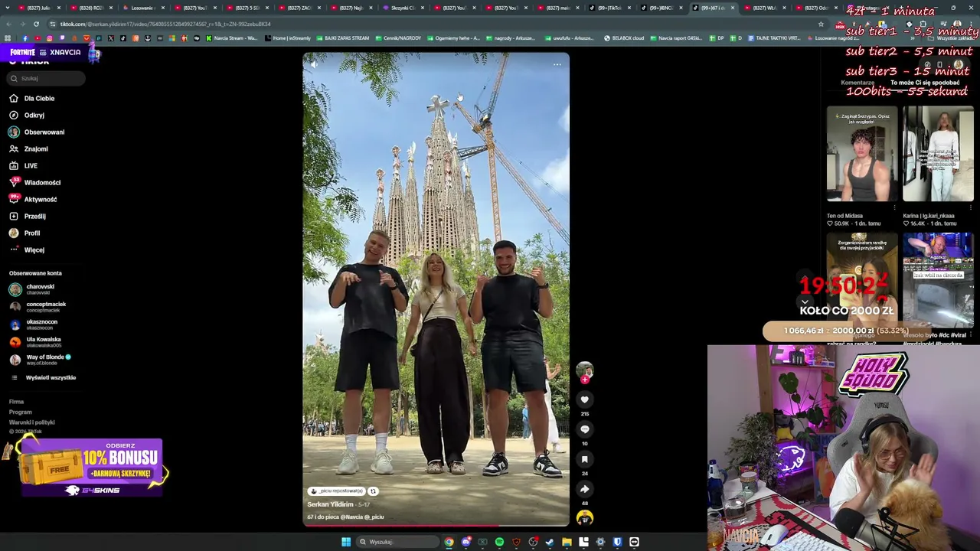Image resolution: width=980 pixels, height=551 pixels.
Task: Open the Firma footer link
Action: point(16,402)
